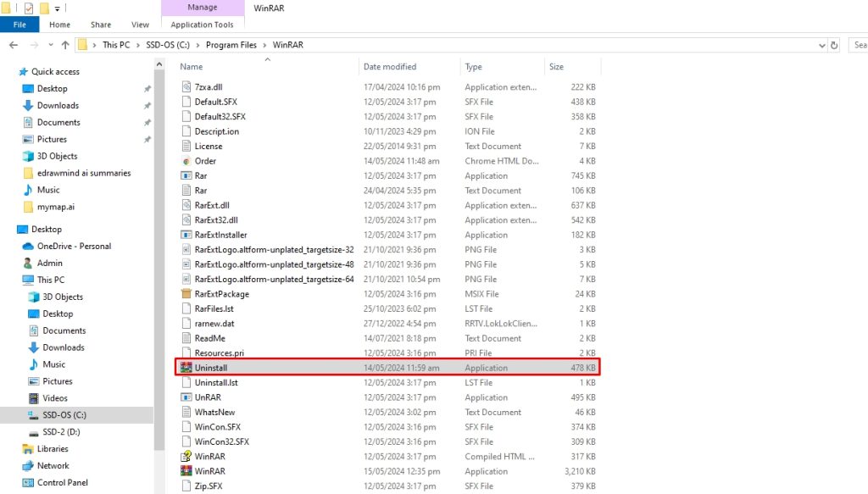Expand chevron after This PC in address bar

(x=138, y=45)
